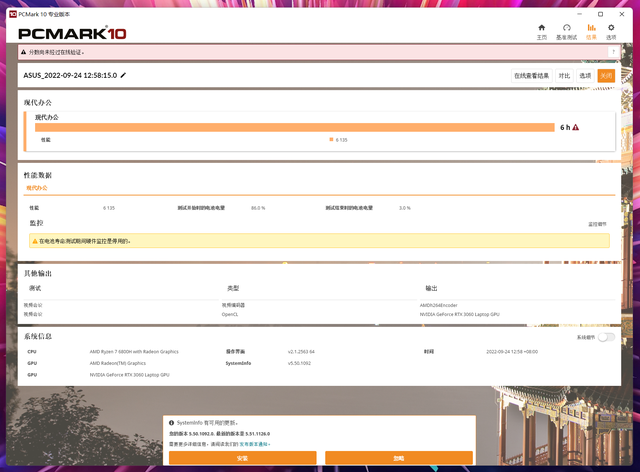Image resolution: width=640 pixels, height=472 pixels.
Task: Click NVIDIA GeForce RTX 3060 Laptop GPU in 其他输出
Action: click(x=460, y=314)
